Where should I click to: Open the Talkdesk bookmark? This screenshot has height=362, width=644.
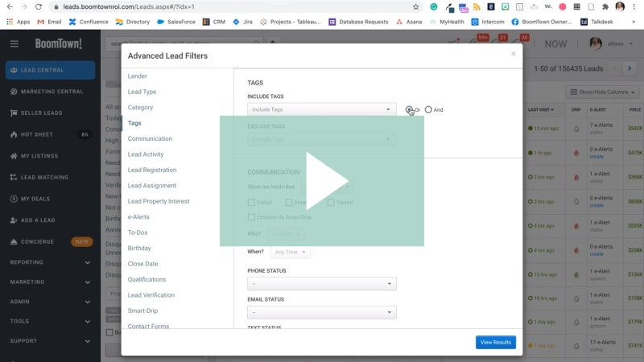click(x=597, y=22)
